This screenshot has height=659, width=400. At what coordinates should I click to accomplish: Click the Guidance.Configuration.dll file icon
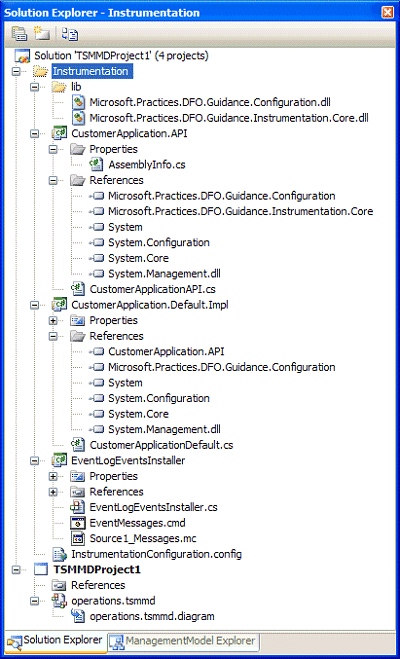[79, 103]
